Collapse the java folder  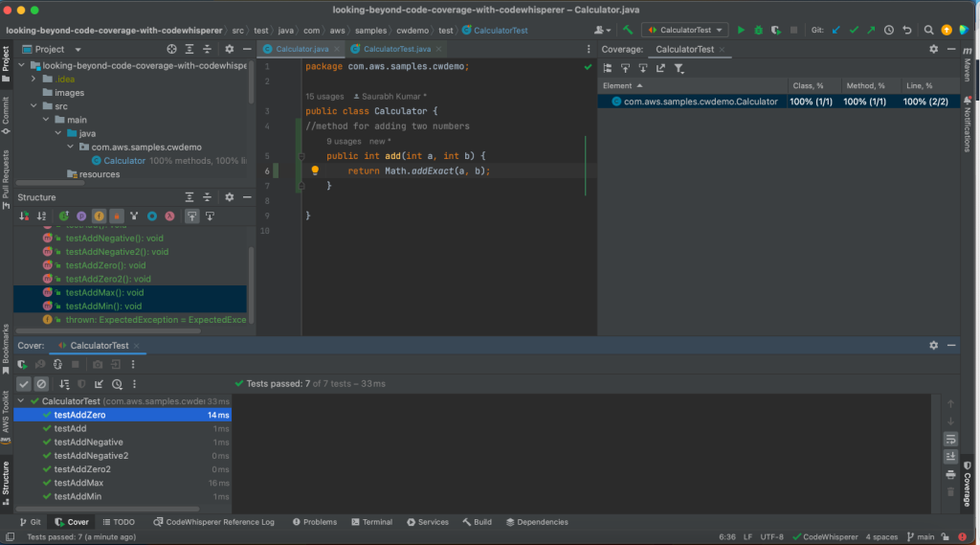coord(58,133)
